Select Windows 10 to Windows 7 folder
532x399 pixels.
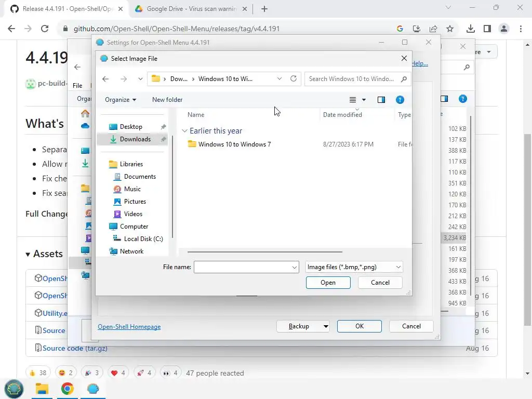pyautogui.click(x=234, y=144)
